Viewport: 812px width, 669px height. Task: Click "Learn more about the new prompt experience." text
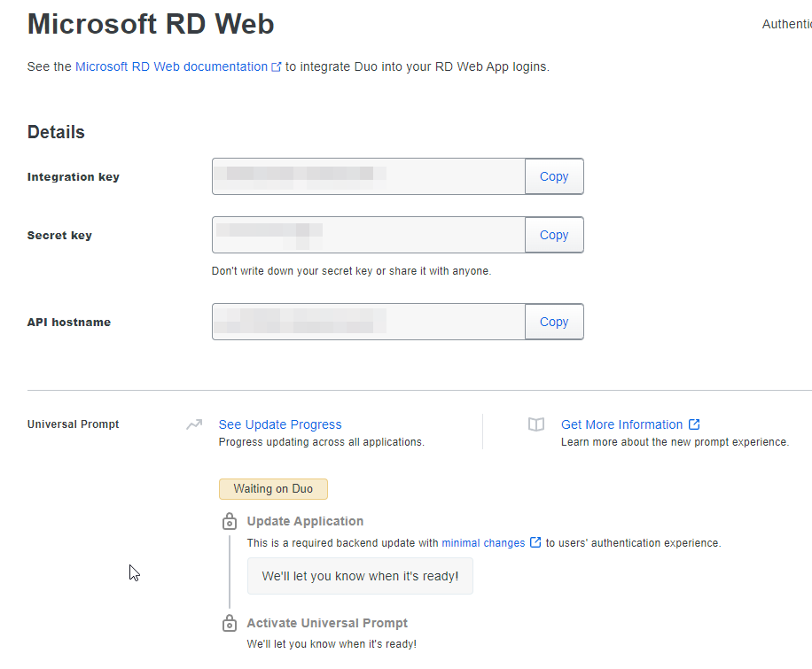[675, 442]
